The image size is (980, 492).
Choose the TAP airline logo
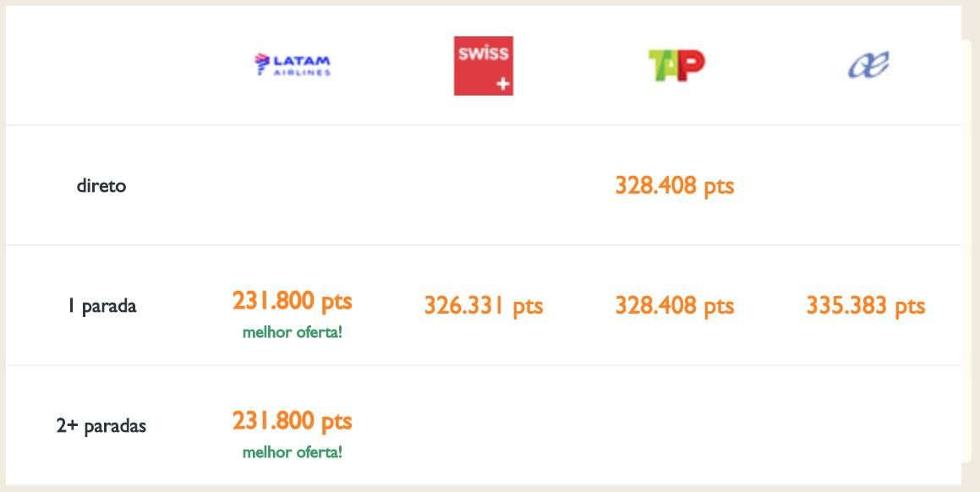pos(676,66)
